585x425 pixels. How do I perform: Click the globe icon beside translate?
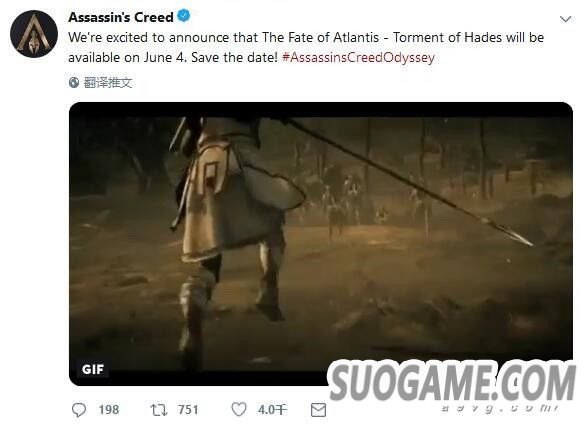pos(74,82)
